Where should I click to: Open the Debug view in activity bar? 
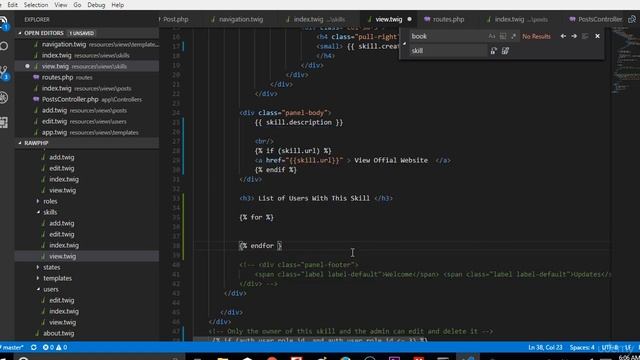click(x=4, y=98)
